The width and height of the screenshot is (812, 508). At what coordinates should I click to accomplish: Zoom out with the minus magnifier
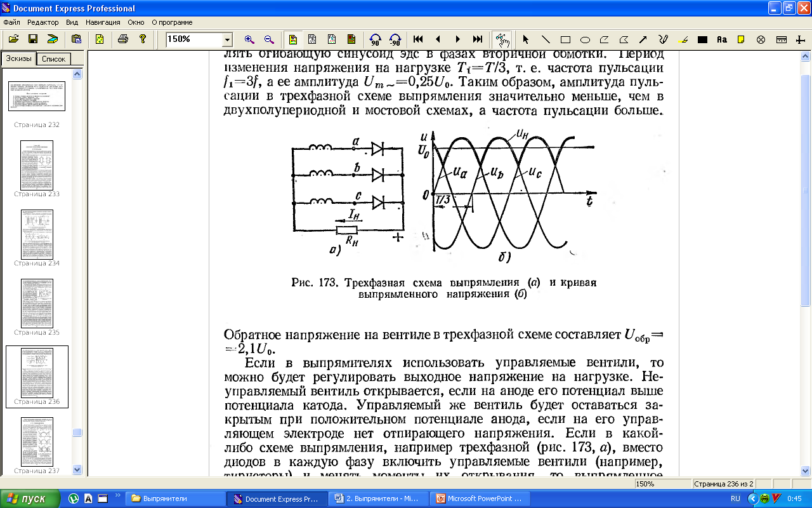point(268,39)
